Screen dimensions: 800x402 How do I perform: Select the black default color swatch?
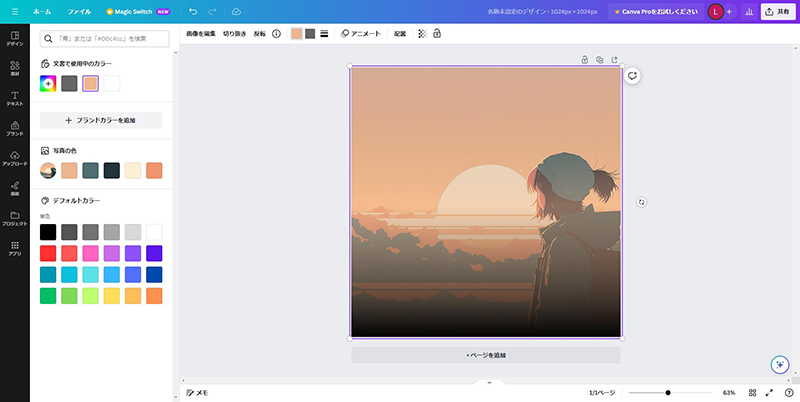[x=48, y=232]
